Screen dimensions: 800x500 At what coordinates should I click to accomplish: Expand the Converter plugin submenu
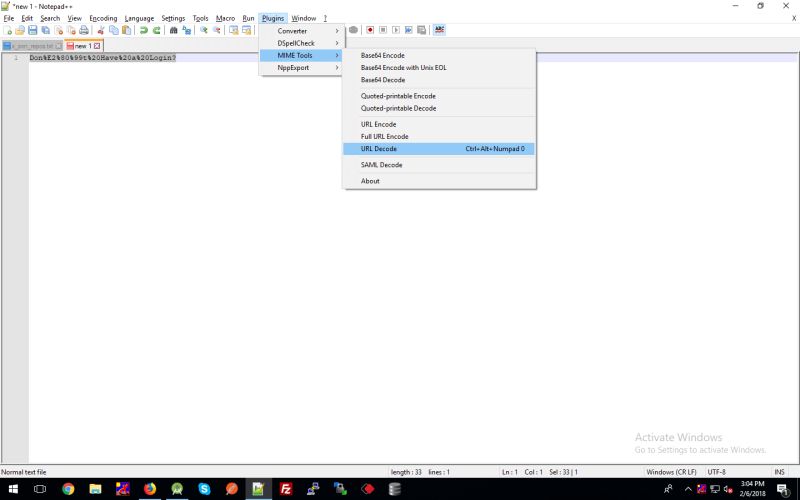[301, 31]
